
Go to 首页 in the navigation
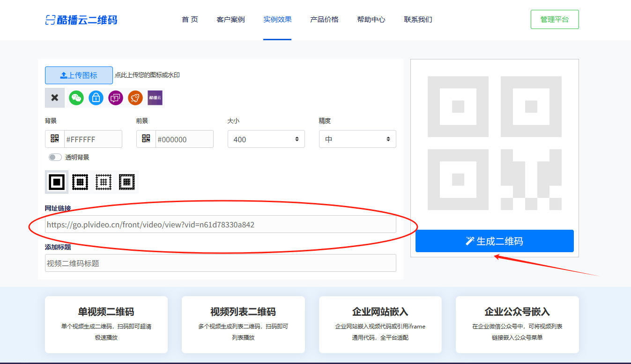point(190,20)
